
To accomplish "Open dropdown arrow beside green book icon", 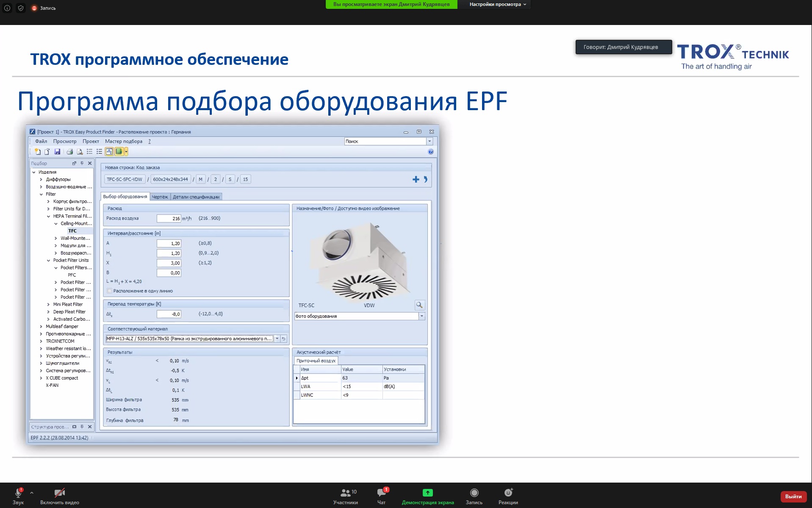I will (x=126, y=152).
